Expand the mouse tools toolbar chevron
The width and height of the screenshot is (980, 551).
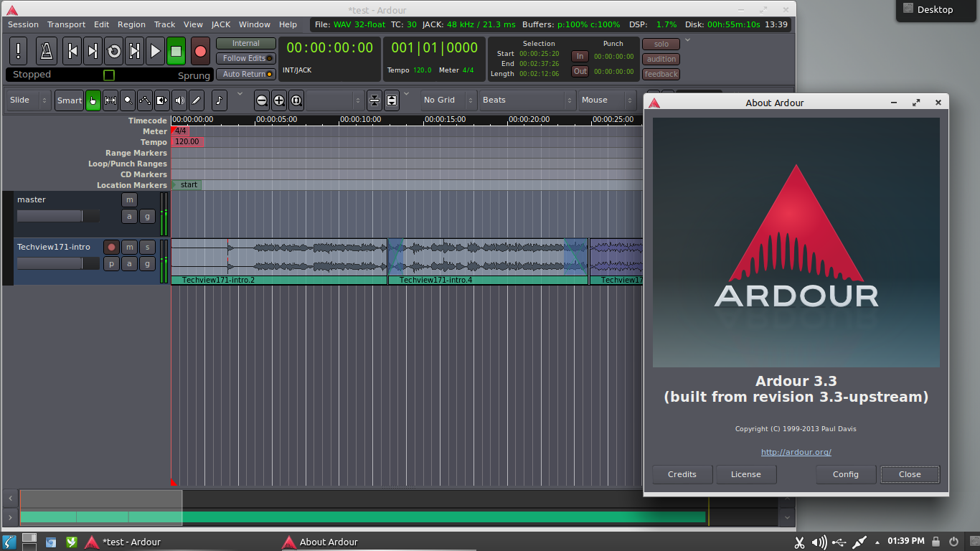(x=240, y=94)
